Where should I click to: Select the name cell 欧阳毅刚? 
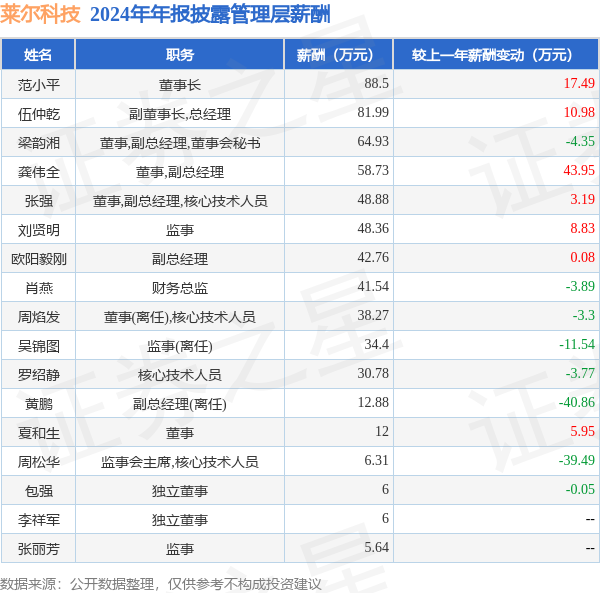click(x=39, y=259)
